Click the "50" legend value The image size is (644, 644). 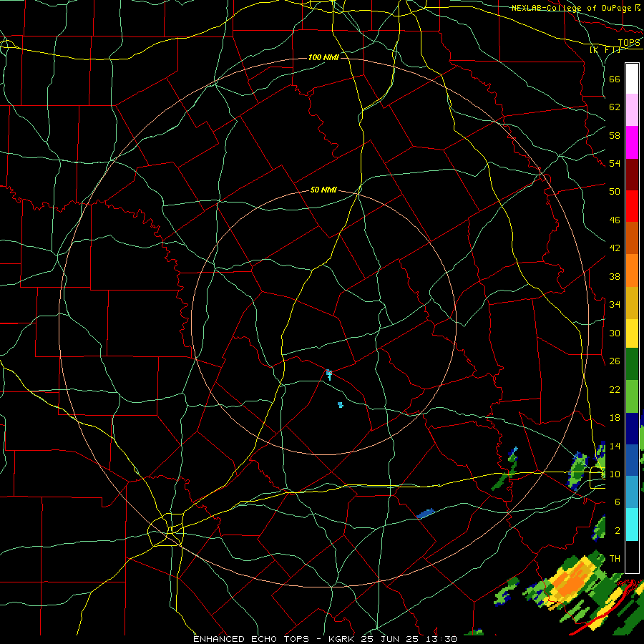pos(615,191)
